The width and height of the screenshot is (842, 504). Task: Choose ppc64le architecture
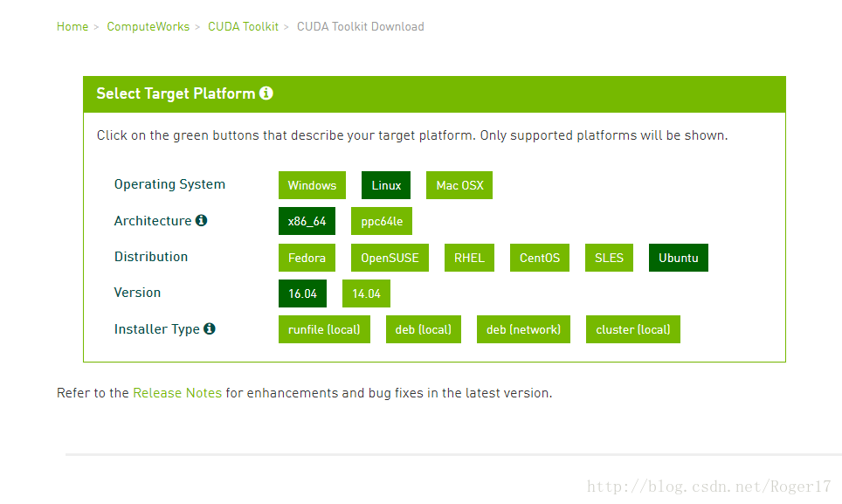pyautogui.click(x=382, y=221)
